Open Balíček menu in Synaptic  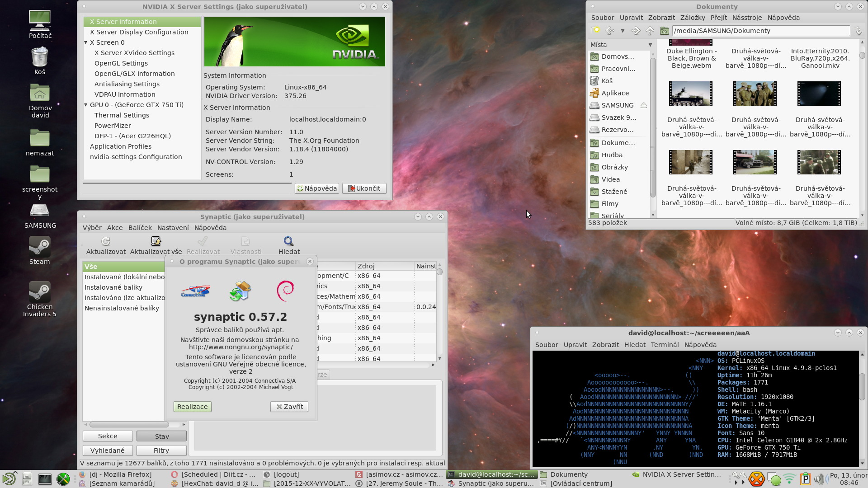[x=140, y=228]
